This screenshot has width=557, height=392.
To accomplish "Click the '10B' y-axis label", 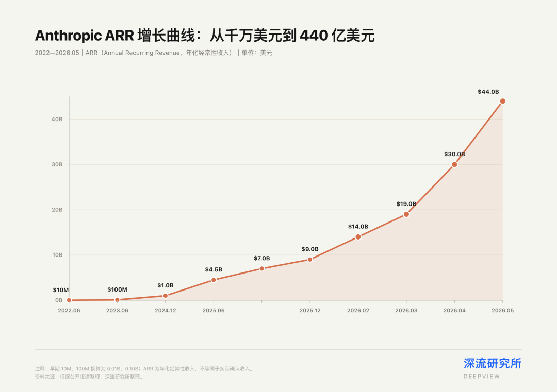I will [57, 255].
